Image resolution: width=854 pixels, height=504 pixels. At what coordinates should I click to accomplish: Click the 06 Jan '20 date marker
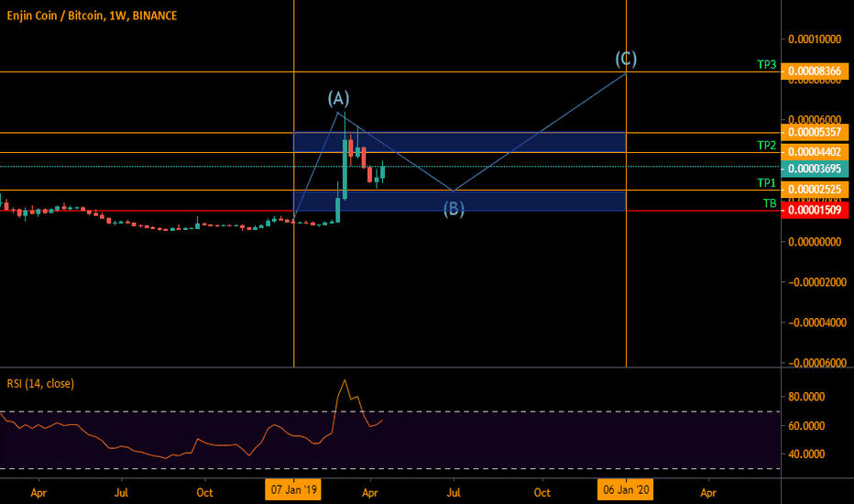[x=626, y=490]
